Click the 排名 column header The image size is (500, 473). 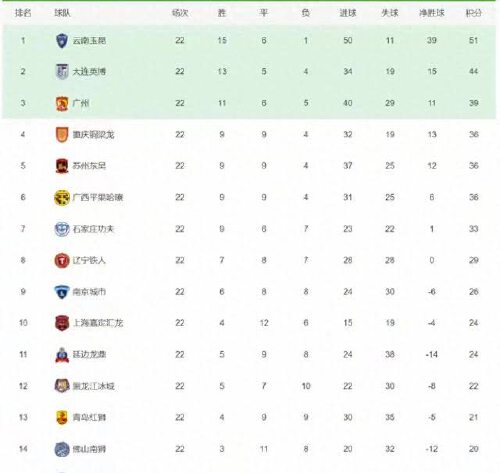tap(23, 13)
